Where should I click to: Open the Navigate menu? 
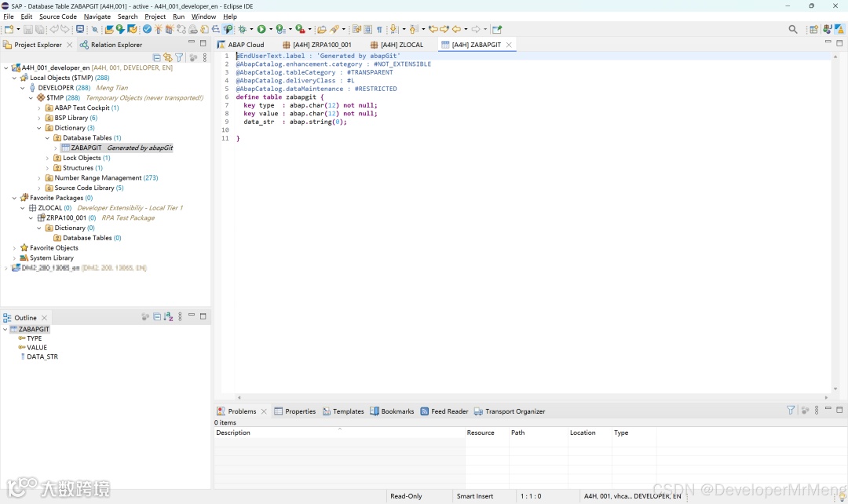(97, 16)
